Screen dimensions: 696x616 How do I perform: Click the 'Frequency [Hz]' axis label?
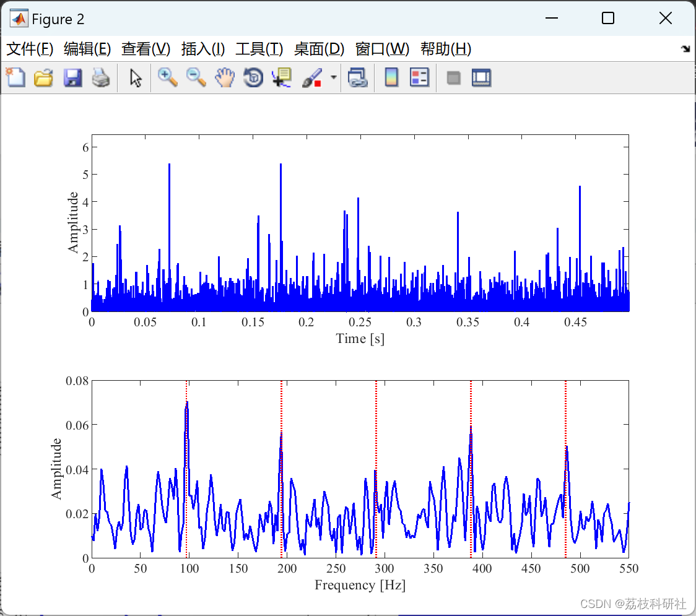coord(360,585)
